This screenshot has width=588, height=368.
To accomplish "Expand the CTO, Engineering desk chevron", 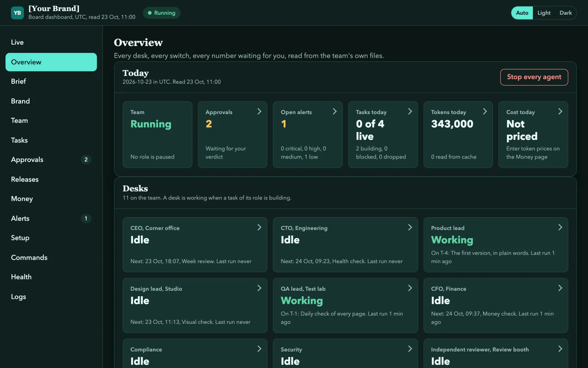I will [x=410, y=227].
